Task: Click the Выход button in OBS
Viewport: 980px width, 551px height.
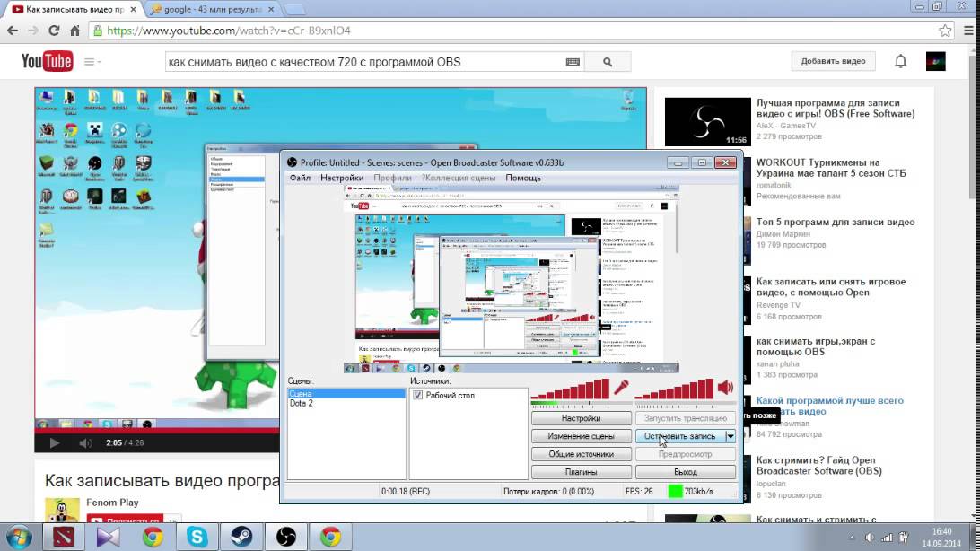Action: click(x=686, y=472)
